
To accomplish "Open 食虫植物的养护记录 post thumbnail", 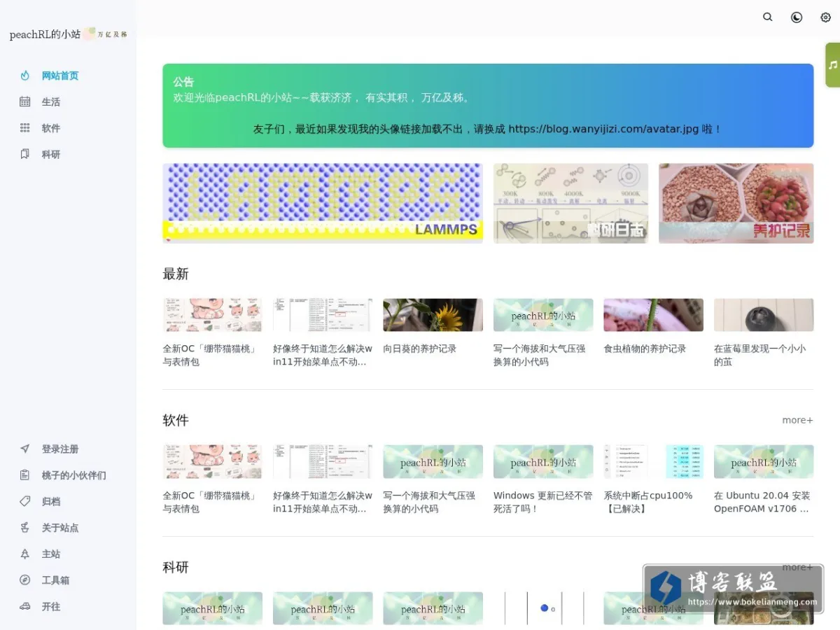I will [x=654, y=315].
